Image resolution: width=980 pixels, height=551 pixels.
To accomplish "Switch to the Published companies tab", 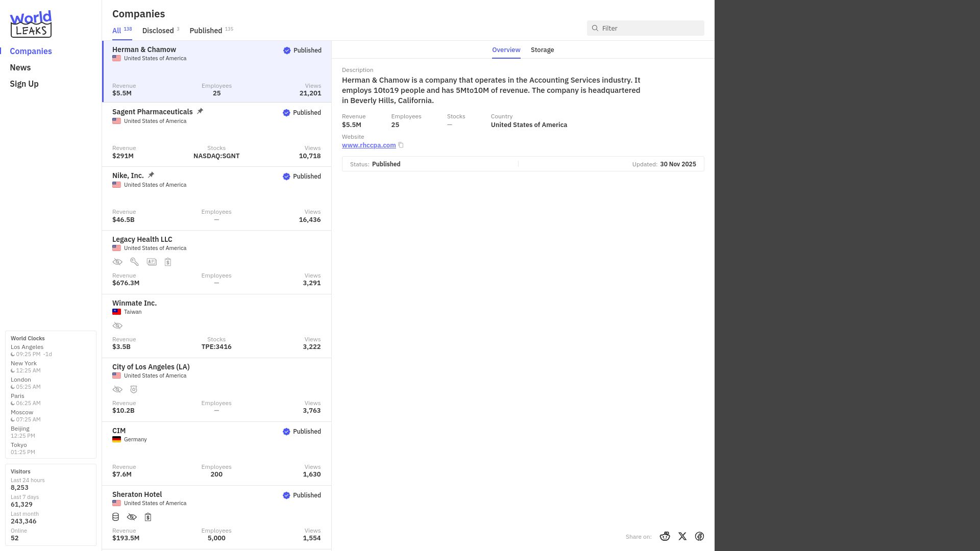I will pyautogui.click(x=211, y=30).
